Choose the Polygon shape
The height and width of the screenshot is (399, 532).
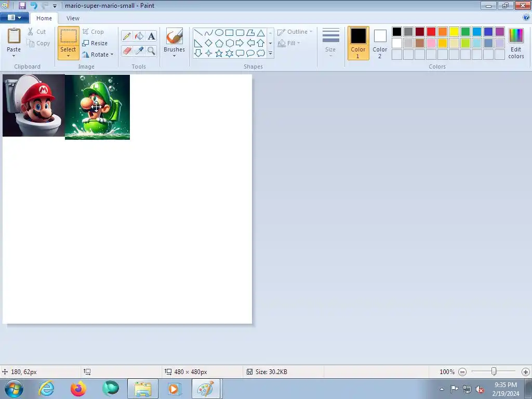[x=250, y=33]
